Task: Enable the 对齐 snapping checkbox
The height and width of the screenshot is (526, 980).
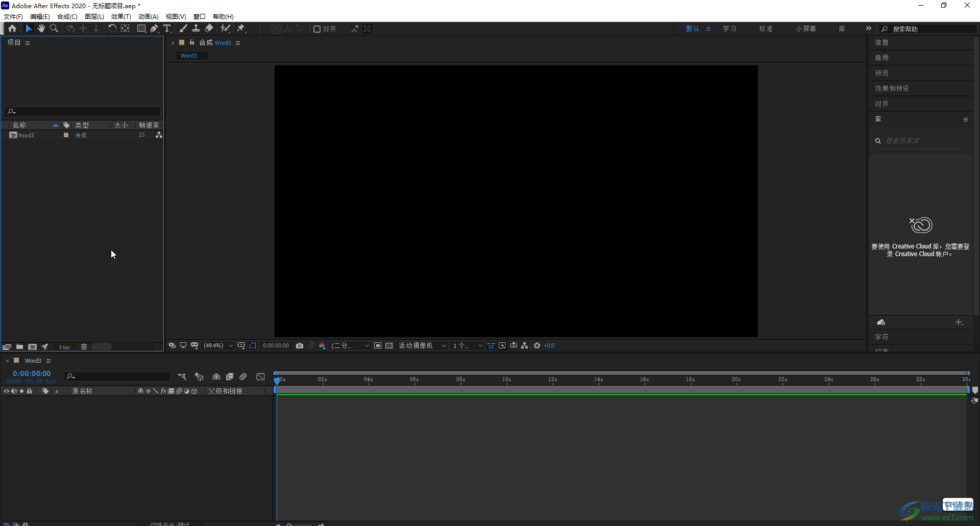Action: (317, 29)
